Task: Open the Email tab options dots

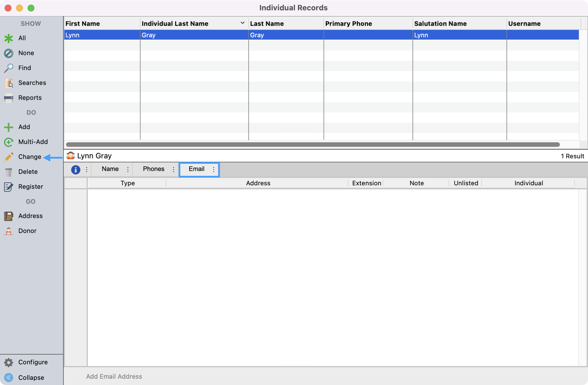Action: (x=214, y=170)
